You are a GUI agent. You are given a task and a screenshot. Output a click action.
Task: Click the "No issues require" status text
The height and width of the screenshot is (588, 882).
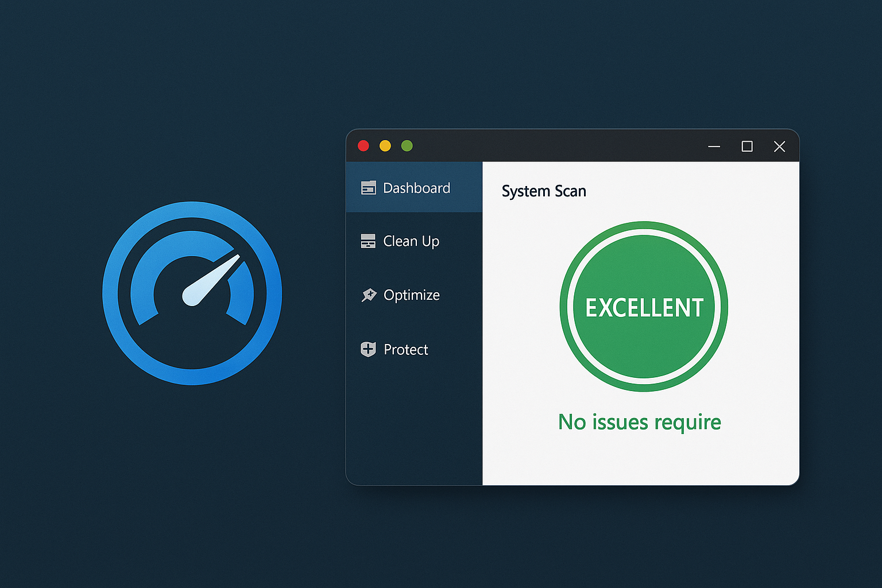pyautogui.click(x=639, y=422)
